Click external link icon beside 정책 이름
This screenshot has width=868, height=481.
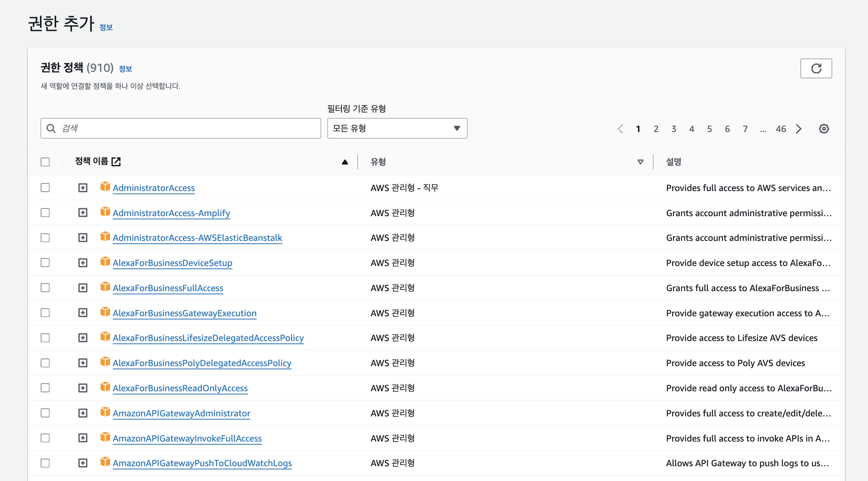click(116, 162)
